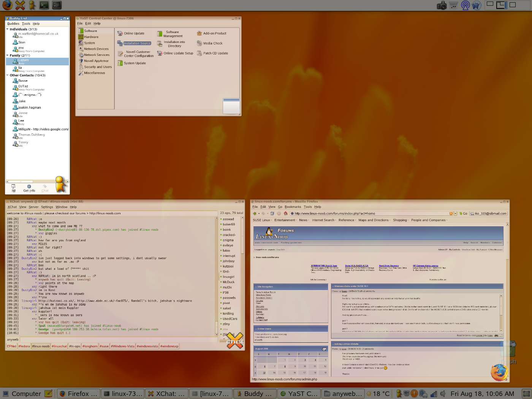Screen dimensions: 532x399
Task: Open the News bookmarks dropdown in Firefox
Action: tap(304, 220)
